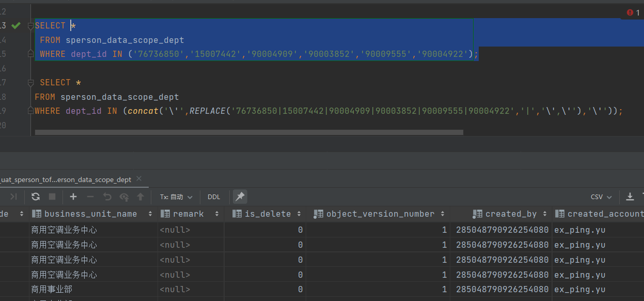Submit changes with the up arrow icon
The image size is (644, 301).
(140, 197)
